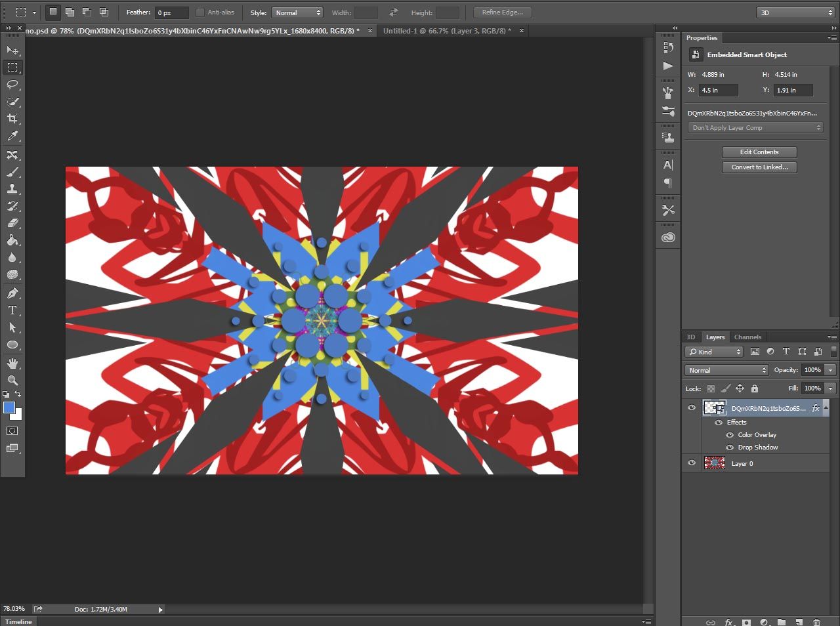Reset default foreground and background colors
This screenshot has width=840, height=626.
tap(6, 394)
